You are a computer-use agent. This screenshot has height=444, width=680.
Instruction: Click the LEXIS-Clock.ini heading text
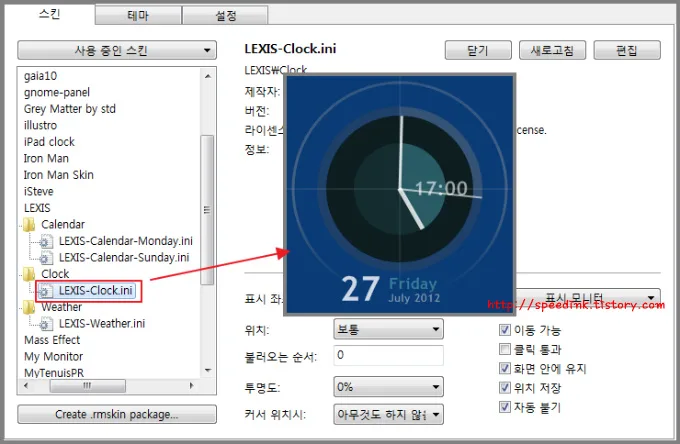[x=290, y=49]
